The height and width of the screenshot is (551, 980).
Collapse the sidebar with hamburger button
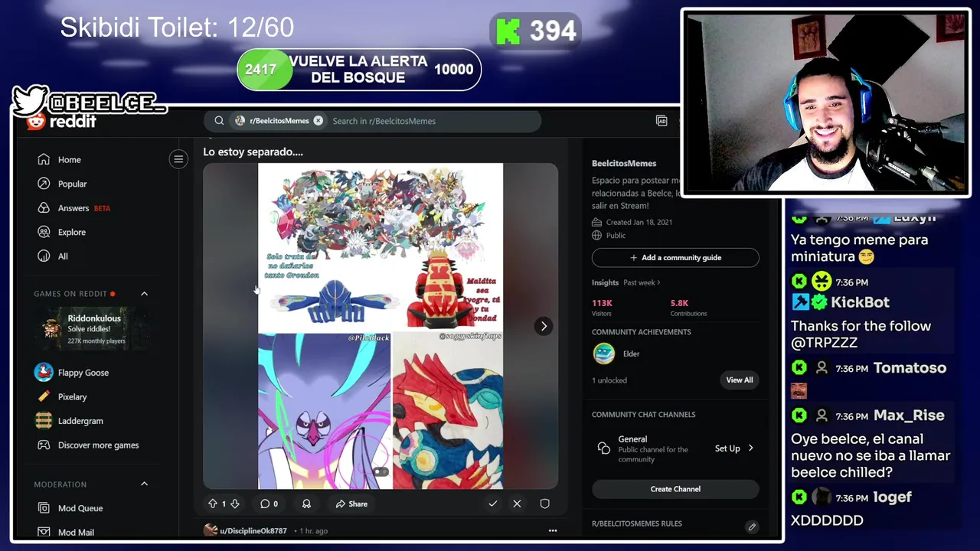point(178,159)
